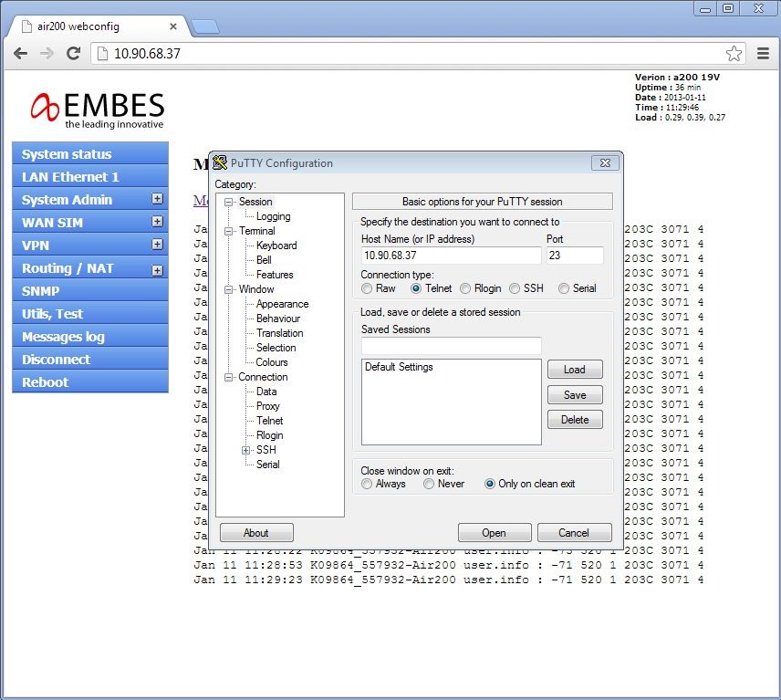Click the Save session button
Screen dimensions: 781x700
(575, 394)
